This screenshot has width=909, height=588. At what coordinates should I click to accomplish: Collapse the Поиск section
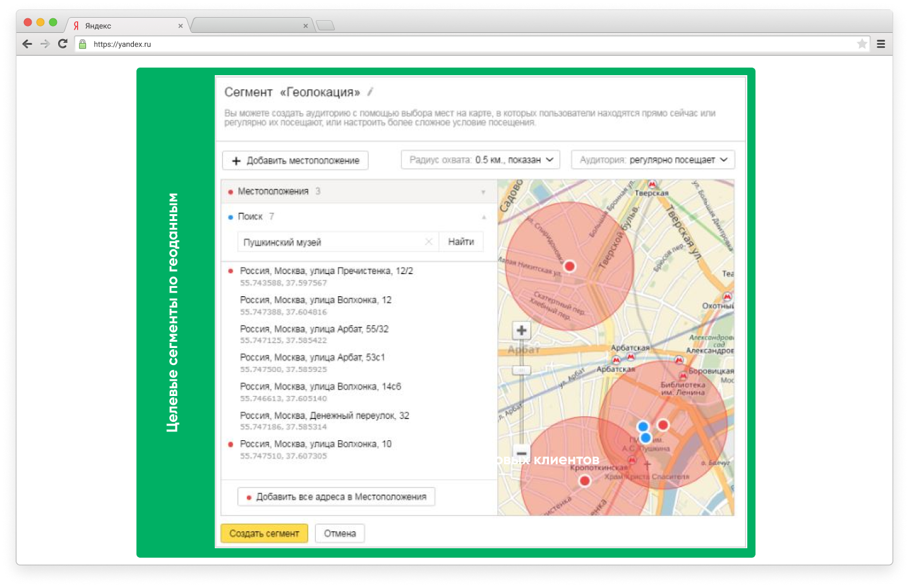click(x=484, y=217)
